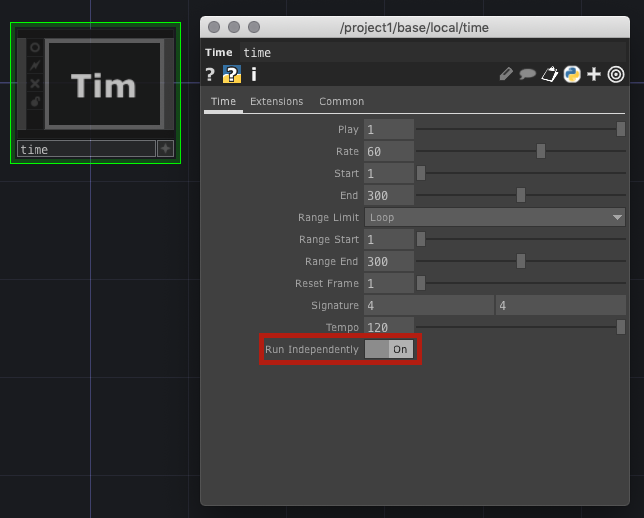Click the 'Tempo' parameter label

click(342, 327)
